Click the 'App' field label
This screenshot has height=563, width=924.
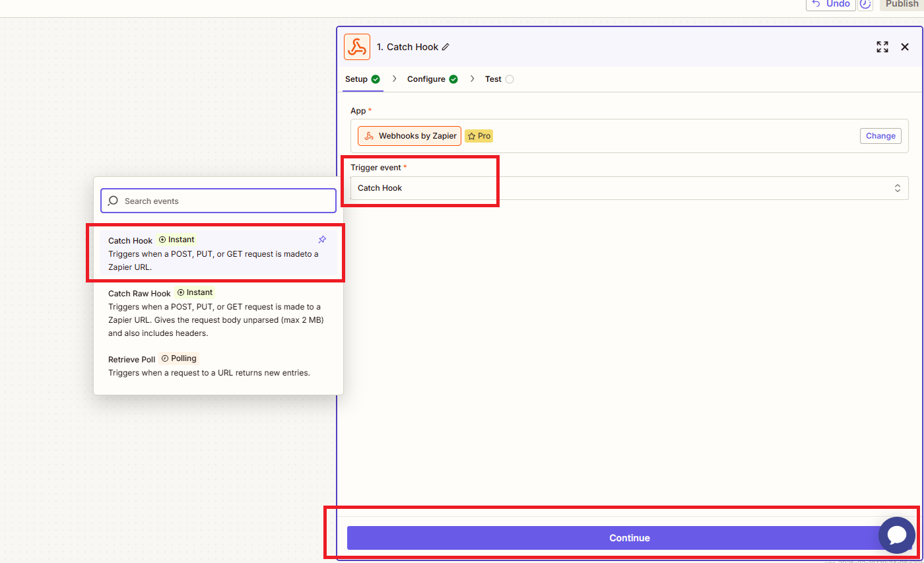pos(358,111)
